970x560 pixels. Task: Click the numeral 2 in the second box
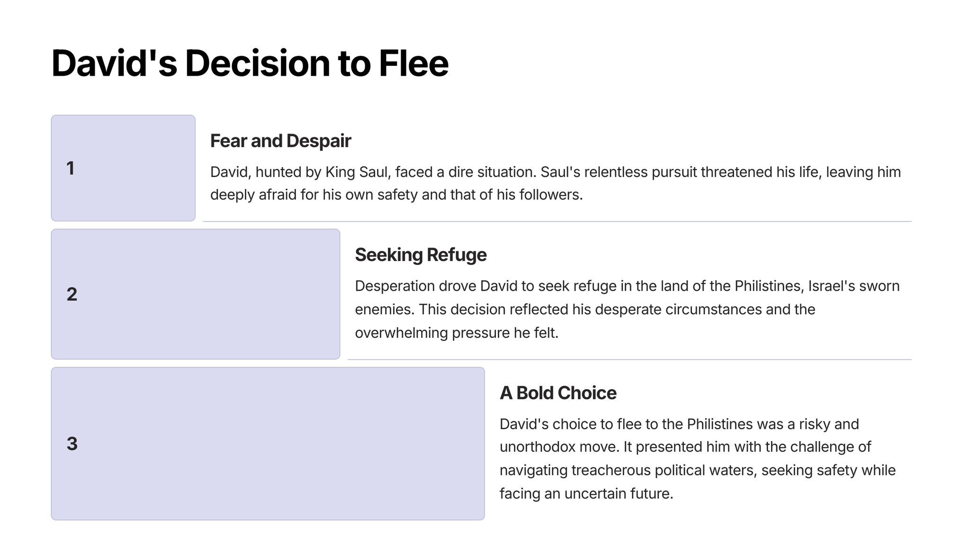tap(72, 294)
